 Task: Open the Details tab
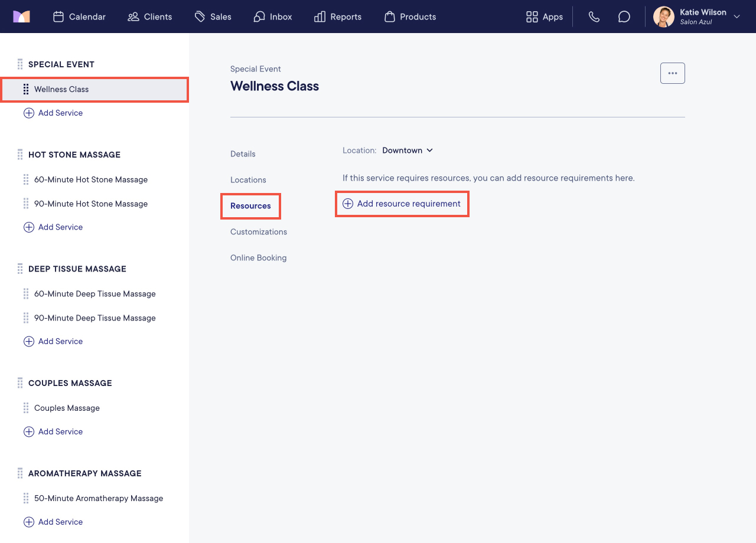(243, 154)
